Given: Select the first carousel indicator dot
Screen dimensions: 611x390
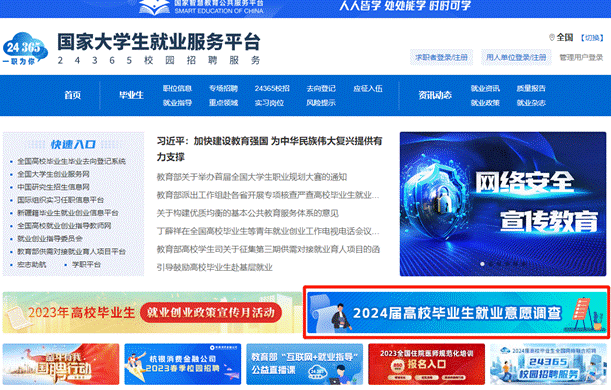Looking at the screenshot, I should tap(482, 264).
